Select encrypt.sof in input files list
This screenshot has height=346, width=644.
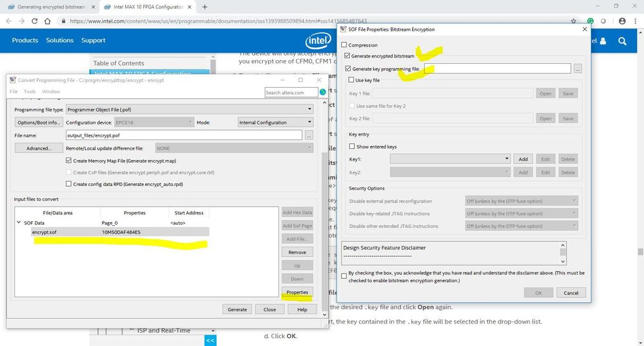pos(44,232)
